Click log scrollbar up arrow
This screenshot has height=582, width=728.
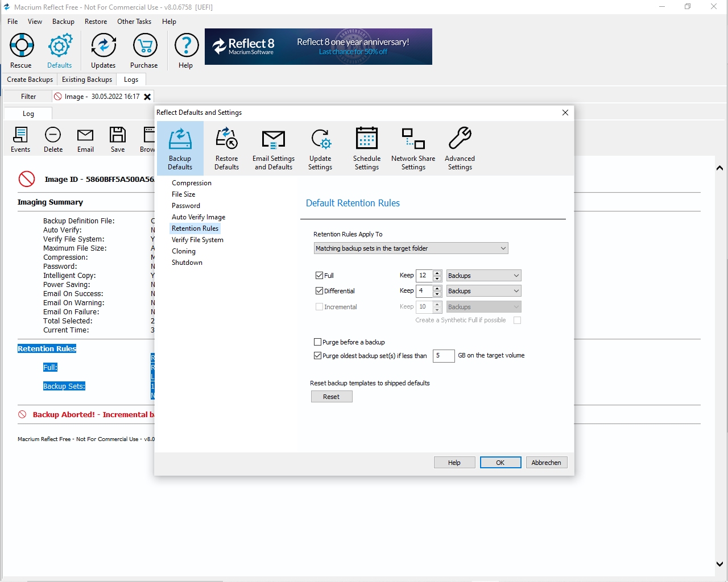click(720, 168)
